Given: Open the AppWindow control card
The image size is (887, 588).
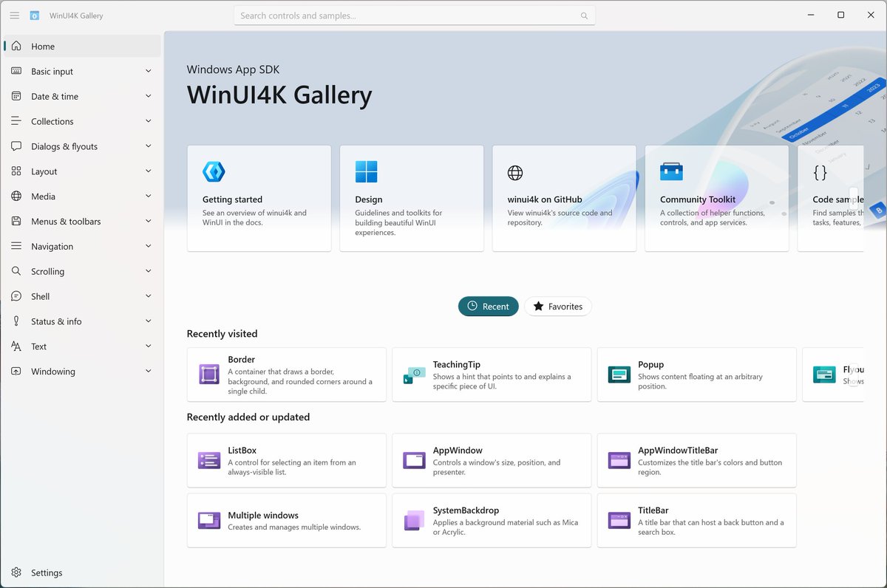Looking at the screenshot, I should [492, 460].
